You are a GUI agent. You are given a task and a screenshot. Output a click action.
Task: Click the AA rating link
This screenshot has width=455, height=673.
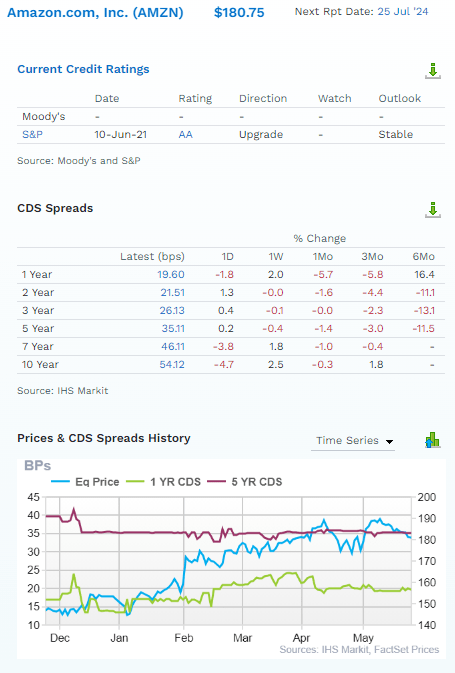tap(185, 134)
